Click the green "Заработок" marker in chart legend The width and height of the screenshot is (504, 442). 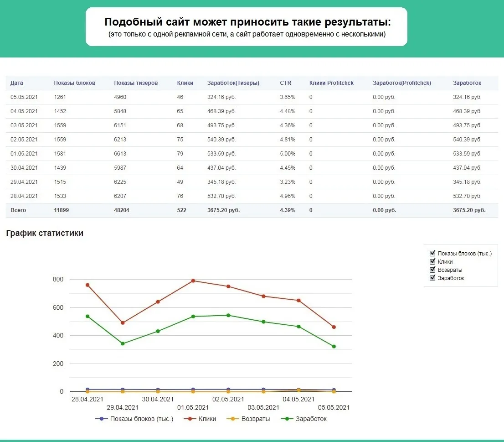tap(287, 419)
